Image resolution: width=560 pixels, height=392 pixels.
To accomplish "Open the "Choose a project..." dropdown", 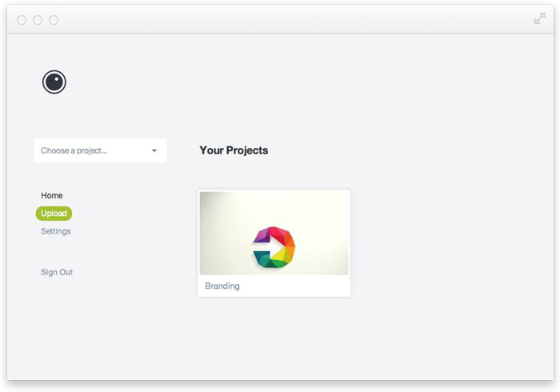I will point(100,150).
